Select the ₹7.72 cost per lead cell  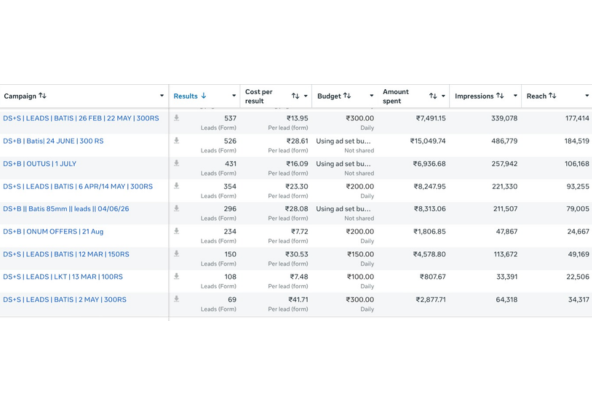click(299, 231)
